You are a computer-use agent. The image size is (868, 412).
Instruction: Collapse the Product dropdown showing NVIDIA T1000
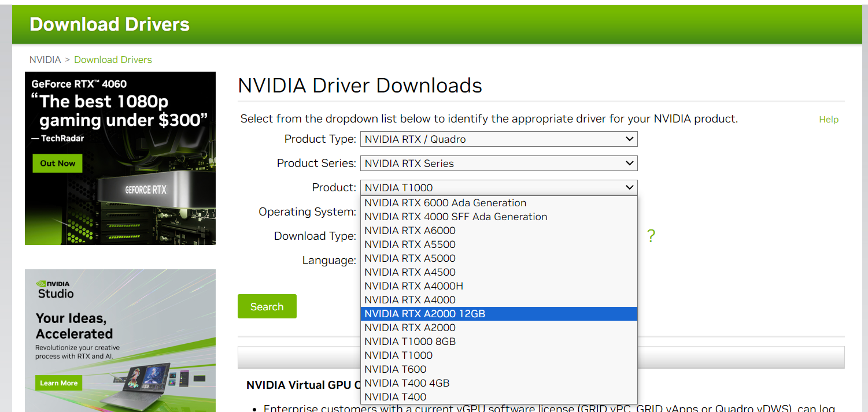click(x=498, y=188)
